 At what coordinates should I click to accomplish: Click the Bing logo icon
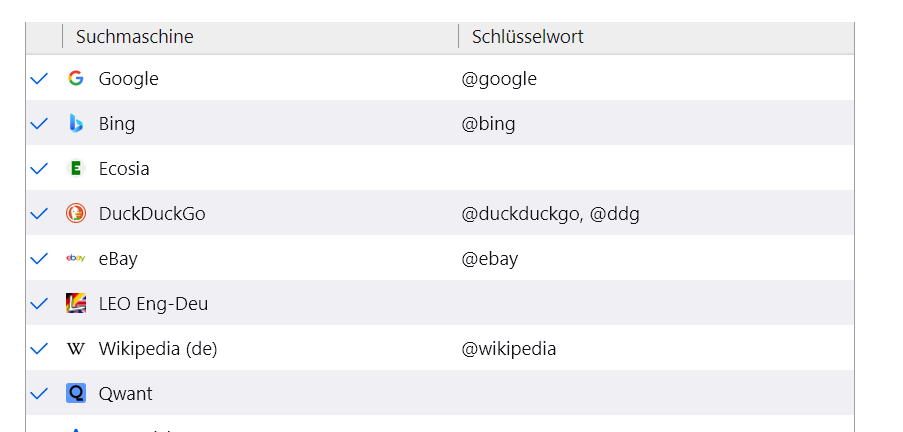[x=76, y=123]
